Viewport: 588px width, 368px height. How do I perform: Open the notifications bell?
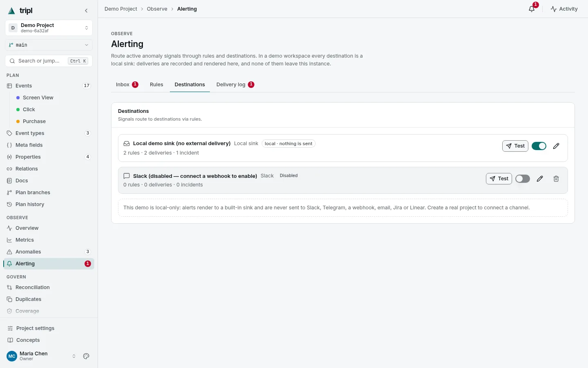[532, 9]
